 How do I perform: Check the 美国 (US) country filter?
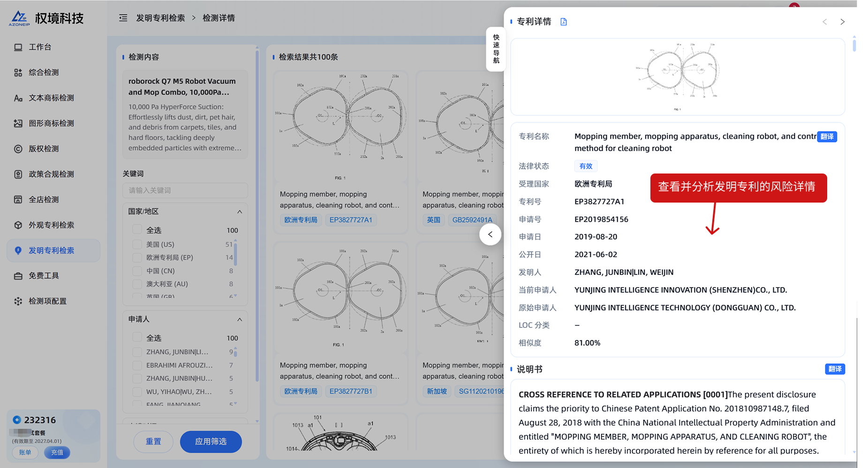[137, 244]
